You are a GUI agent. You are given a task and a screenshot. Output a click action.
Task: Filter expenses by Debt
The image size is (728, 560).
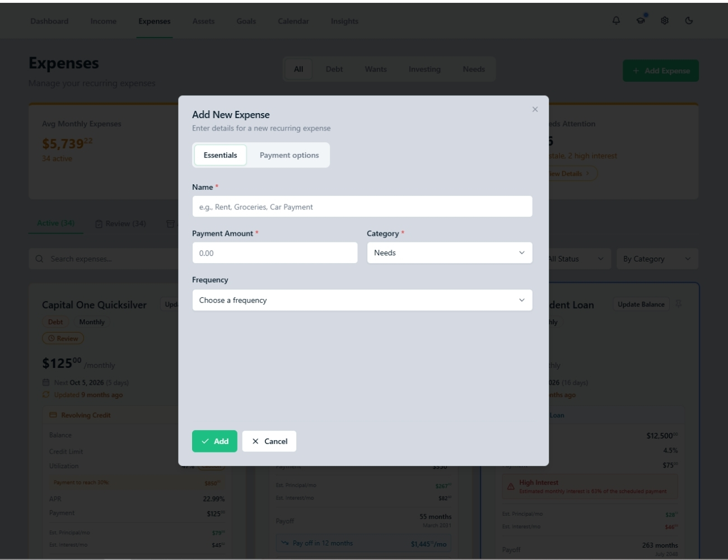[x=334, y=69]
